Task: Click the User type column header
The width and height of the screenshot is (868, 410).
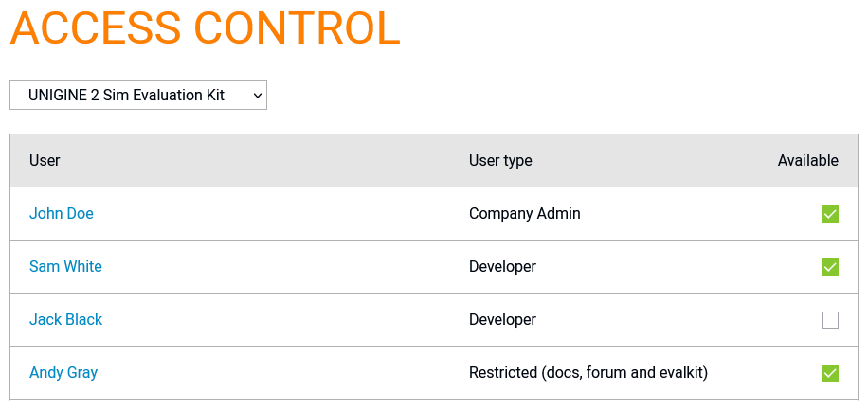Action: coord(500,160)
